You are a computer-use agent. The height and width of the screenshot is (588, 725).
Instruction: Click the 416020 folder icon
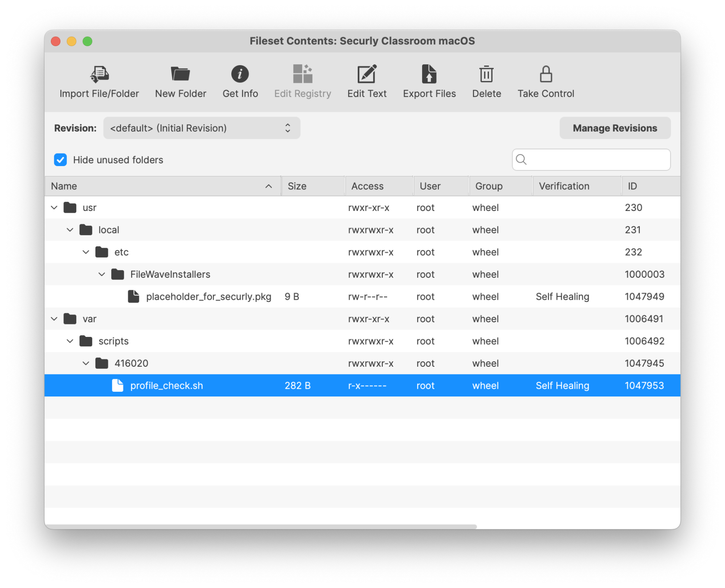tap(102, 363)
